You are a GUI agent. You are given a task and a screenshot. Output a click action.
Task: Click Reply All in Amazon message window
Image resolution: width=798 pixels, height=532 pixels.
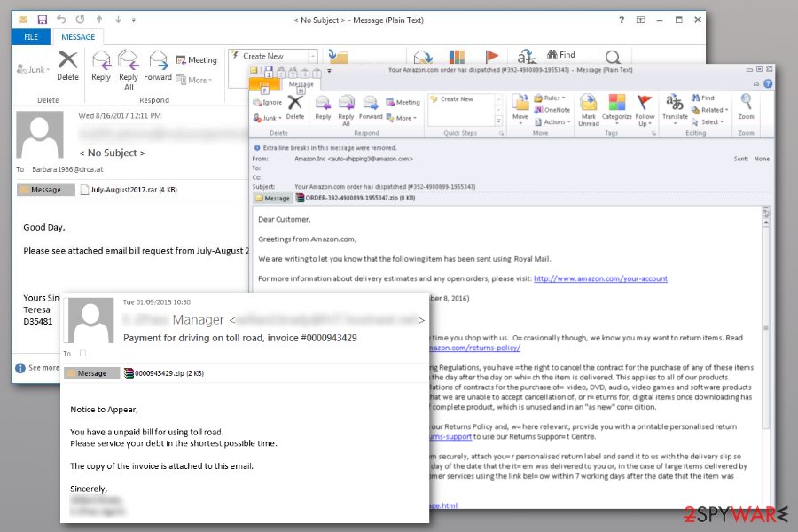[346, 110]
